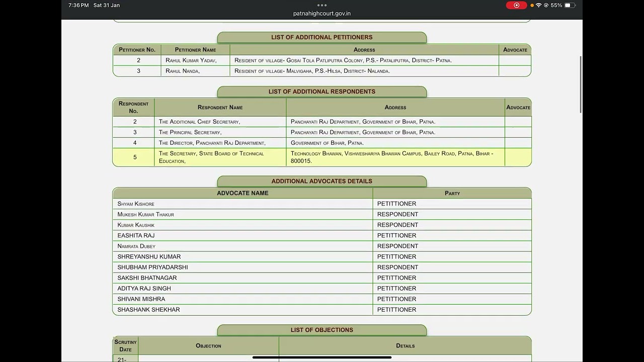
Task: Click advocate name Mukesh Kumar Thakur
Action: tap(145, 214)
